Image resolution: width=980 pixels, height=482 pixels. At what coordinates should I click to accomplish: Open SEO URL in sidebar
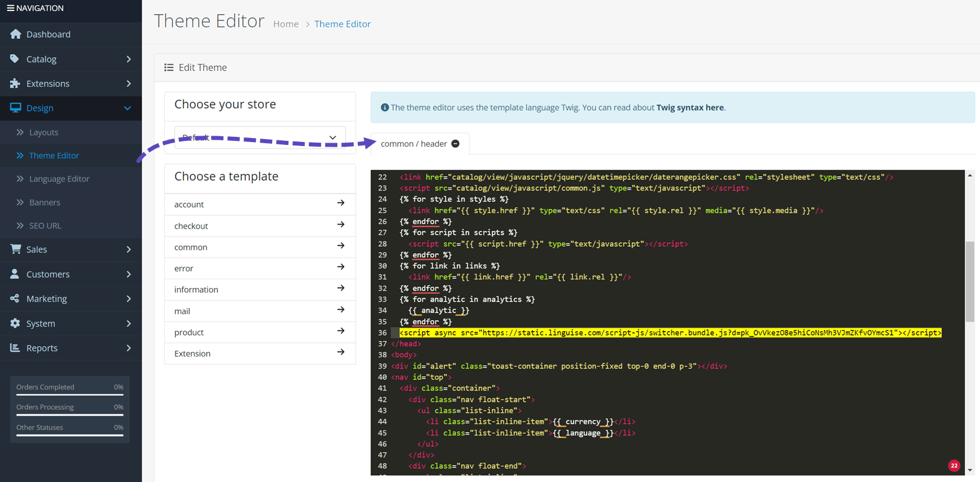[x=45, y=225]
